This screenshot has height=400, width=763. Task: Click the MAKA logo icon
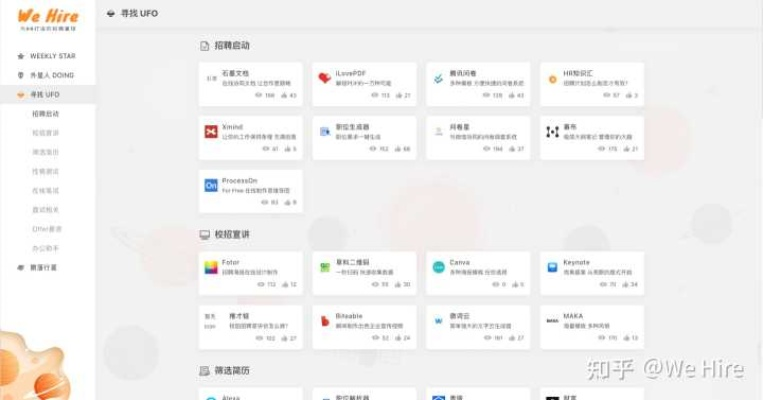(x=552, y=320)
